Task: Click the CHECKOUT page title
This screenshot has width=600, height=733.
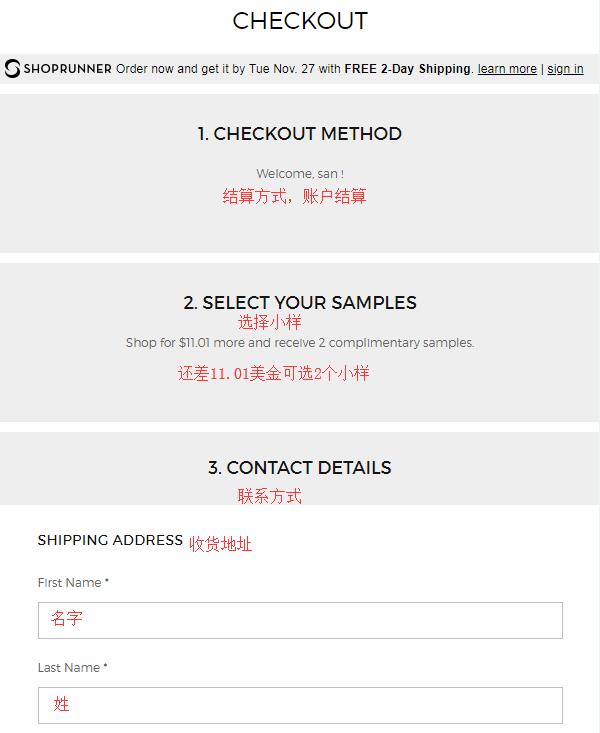Action: coord(300,21)
